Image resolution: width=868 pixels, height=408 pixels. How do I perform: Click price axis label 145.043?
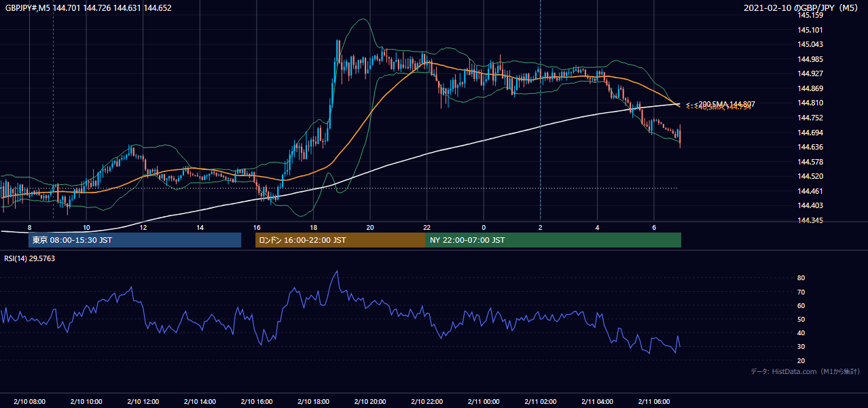(810, 44)
